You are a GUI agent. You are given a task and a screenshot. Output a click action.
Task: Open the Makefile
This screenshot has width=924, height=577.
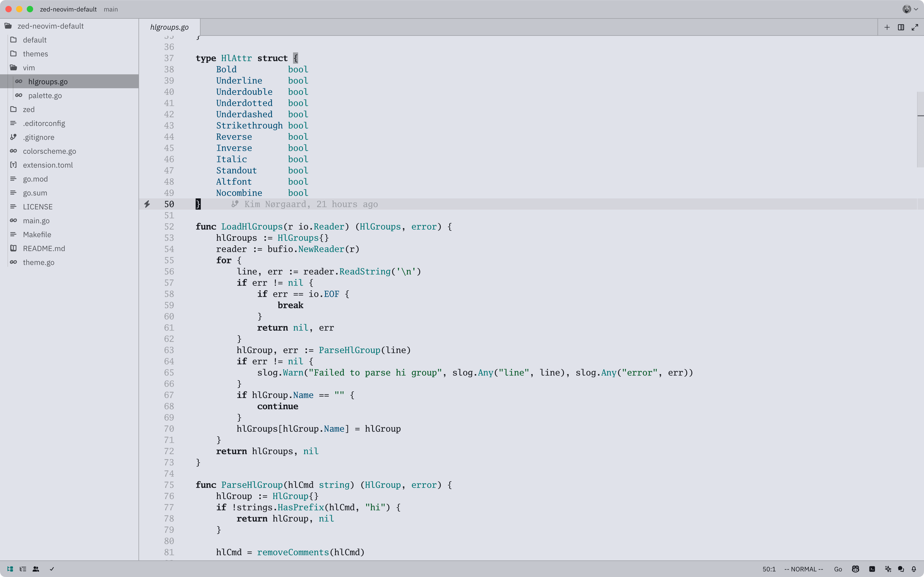[x=69, y=234]
